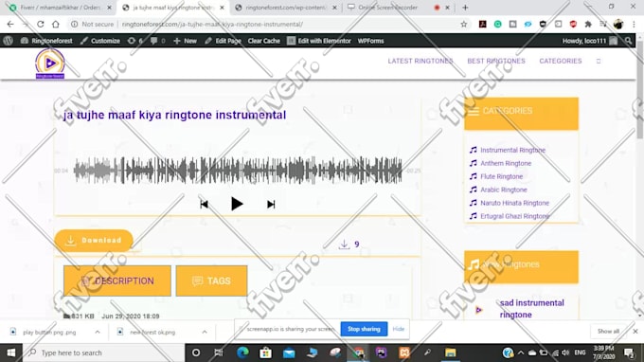
Task: Expand options for play button png download
Action: click(x=98, y=332)
